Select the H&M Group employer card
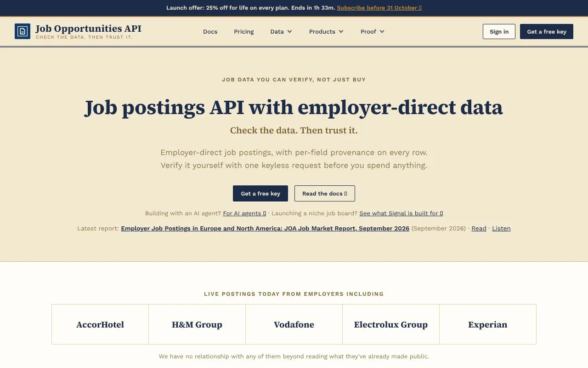Viewport: 588px width, 368px height. pos(197,324)
